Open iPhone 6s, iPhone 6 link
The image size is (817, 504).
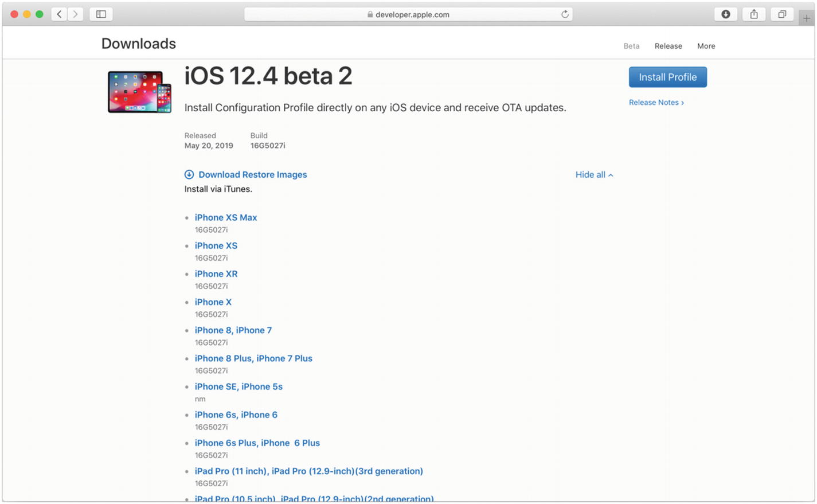(236, 415)
